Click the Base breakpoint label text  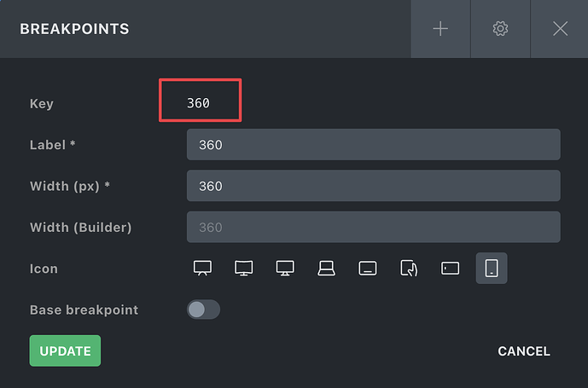pyautogui.click(x=84, y=310)
